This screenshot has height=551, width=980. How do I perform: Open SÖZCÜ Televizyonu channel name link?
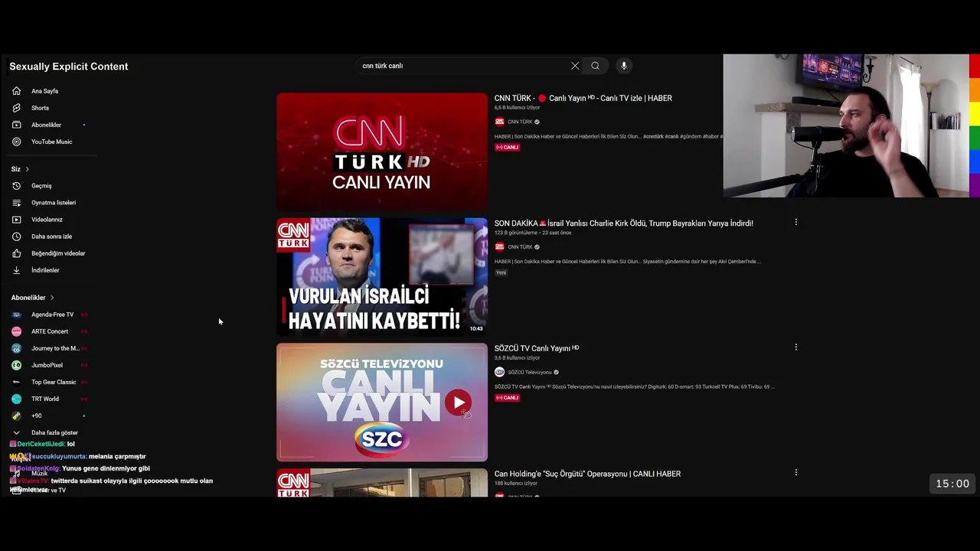[529, 373]
